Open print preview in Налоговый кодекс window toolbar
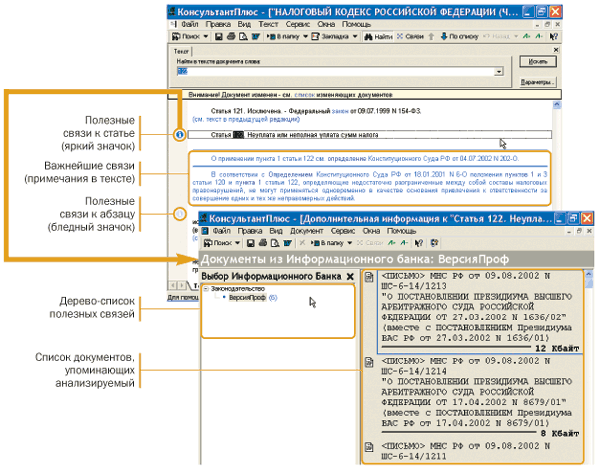Screen dimensions: 600x474 coord(243,36)
